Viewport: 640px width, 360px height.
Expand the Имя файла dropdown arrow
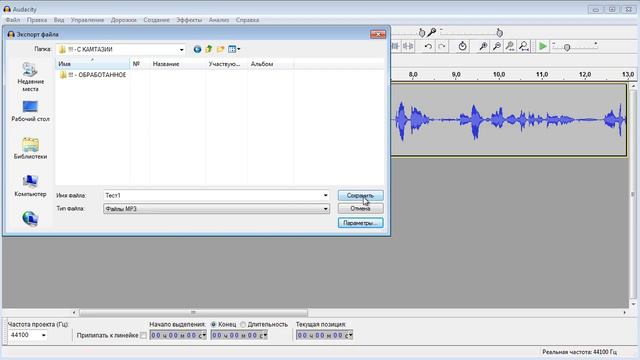click(325, 196)
